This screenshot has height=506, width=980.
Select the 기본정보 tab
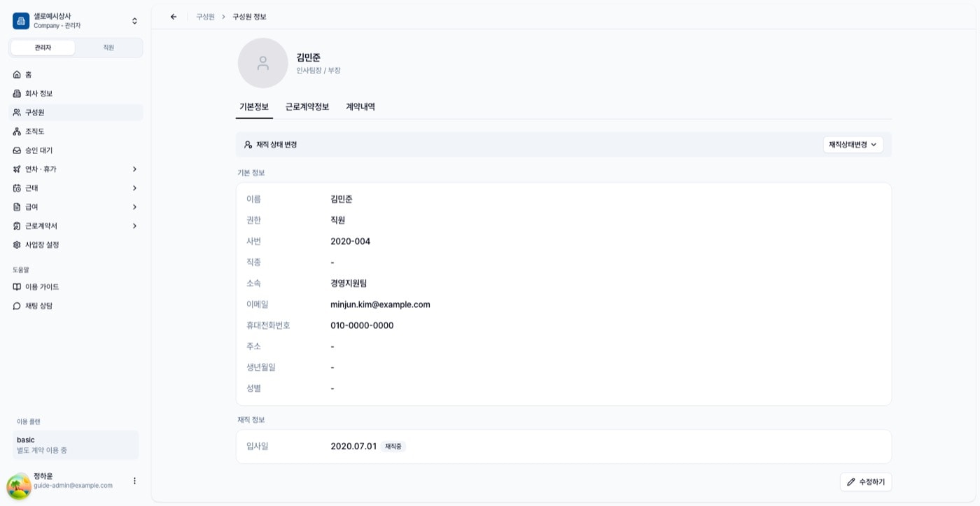[254, 106]
